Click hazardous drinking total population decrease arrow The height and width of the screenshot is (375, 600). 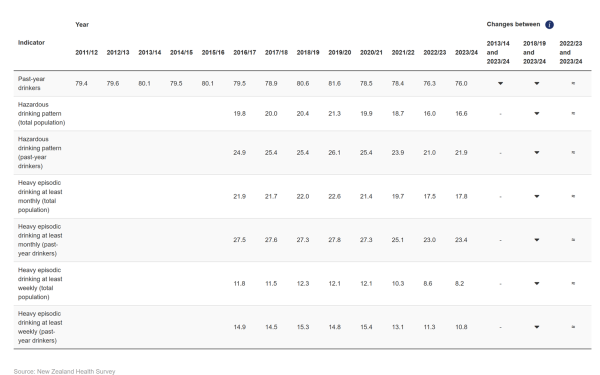[536, 114]
